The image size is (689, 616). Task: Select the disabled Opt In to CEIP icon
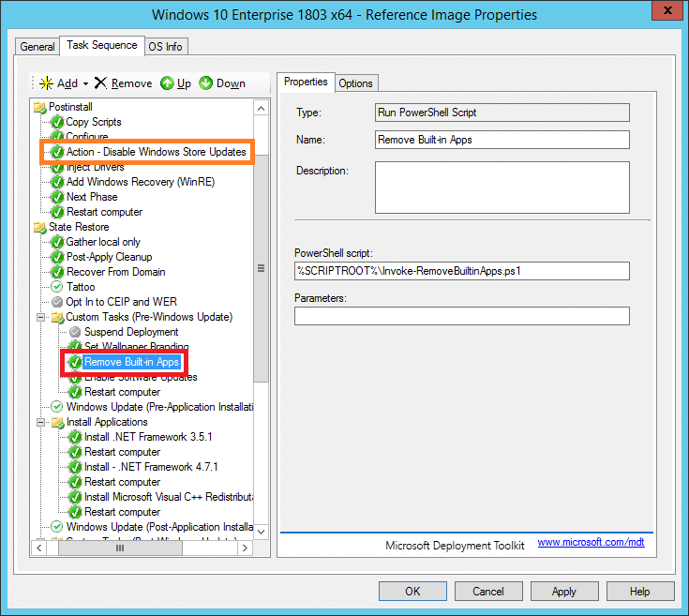tap(56, 302)
